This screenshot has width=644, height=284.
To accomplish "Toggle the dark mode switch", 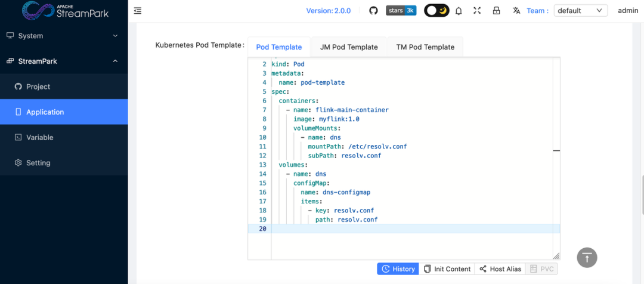I will [436, 11].
